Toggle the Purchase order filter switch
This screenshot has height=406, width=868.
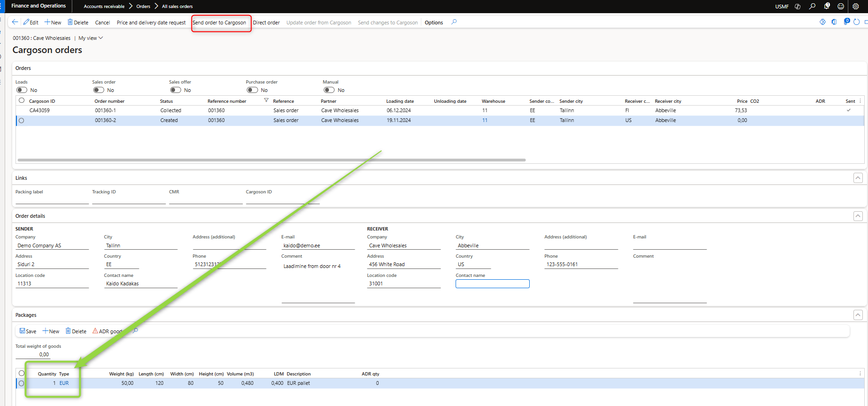click(x=252, y=90)
